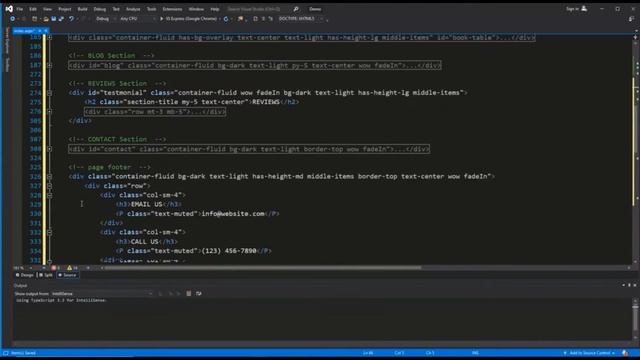Switch to Source view tab
Image resolution: width=640 pixels, height=360 pixels.
[x=67, y=275]
